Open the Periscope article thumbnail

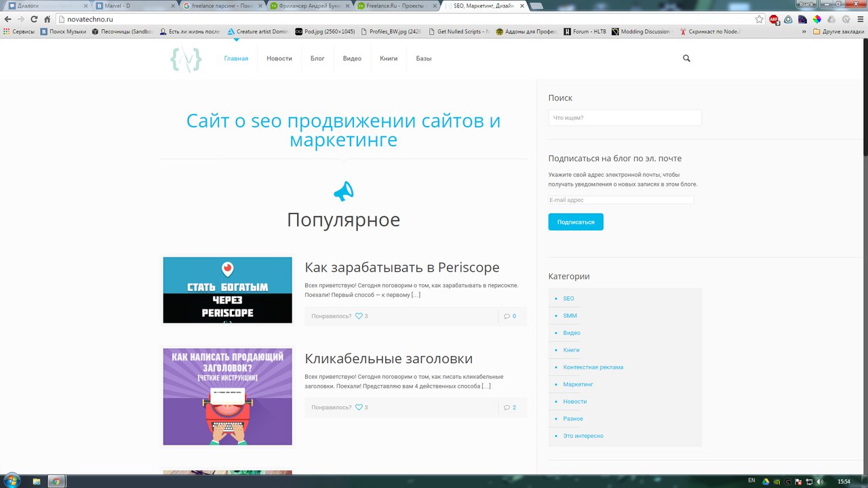click(x=228, y=290)
